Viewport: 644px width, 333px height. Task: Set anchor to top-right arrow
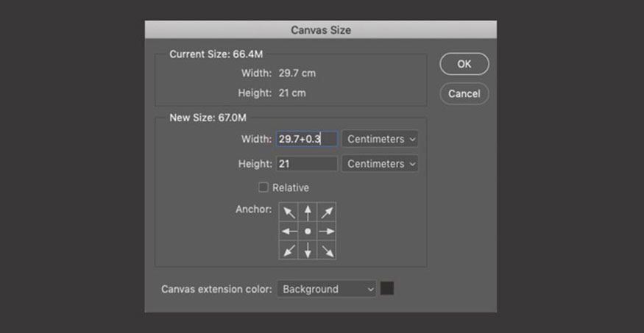coord(327,212)
